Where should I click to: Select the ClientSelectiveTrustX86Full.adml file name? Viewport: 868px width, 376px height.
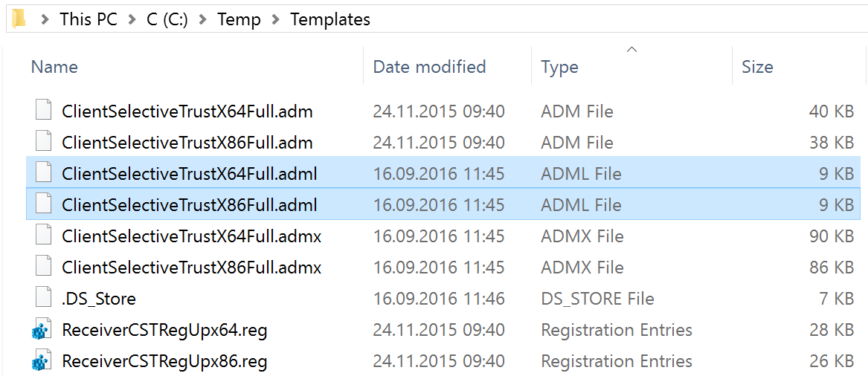point(190,205)
